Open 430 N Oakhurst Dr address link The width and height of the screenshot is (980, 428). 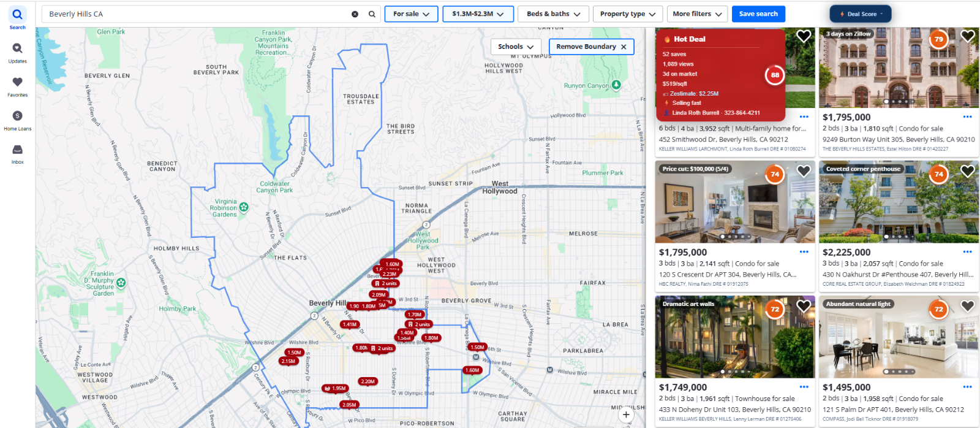pos(898,275)
